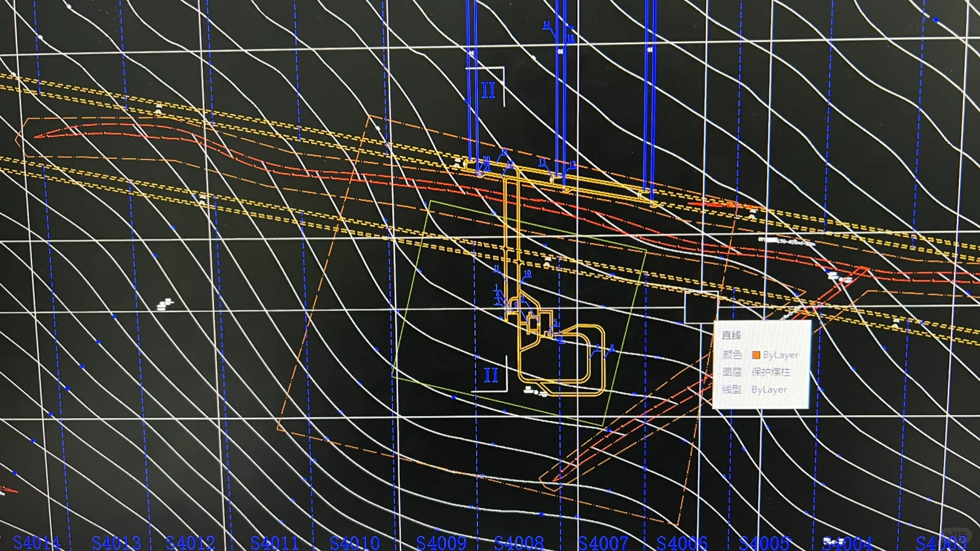
Task: Select the lower section mark II symbol
Action: 491,375
